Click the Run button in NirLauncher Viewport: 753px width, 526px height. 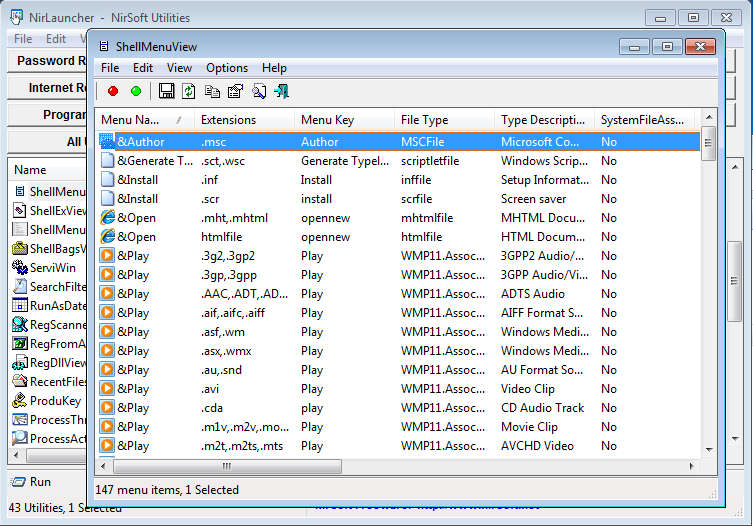pyautogui.click(x=40, y=481)
